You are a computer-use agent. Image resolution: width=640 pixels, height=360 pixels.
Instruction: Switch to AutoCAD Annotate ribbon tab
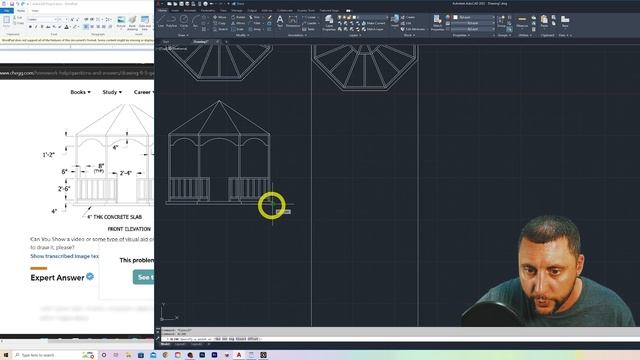[190, 10]
